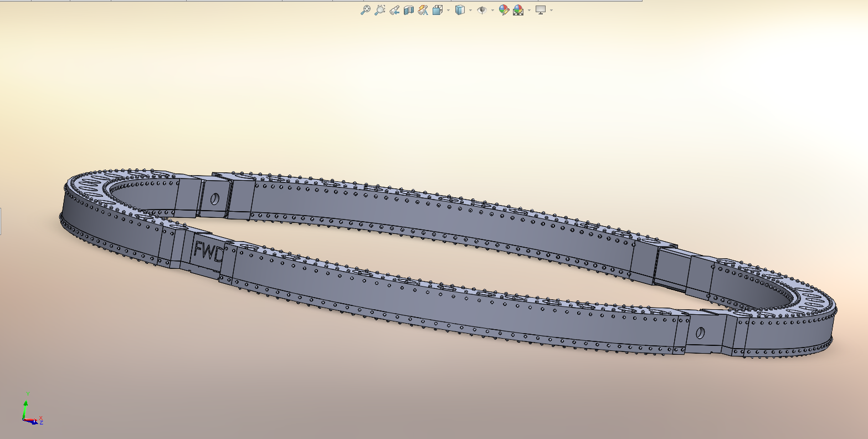Expand the Apply Scene dropdown arrow
Viewport: 868px width, 439px height.
(529, 10)
